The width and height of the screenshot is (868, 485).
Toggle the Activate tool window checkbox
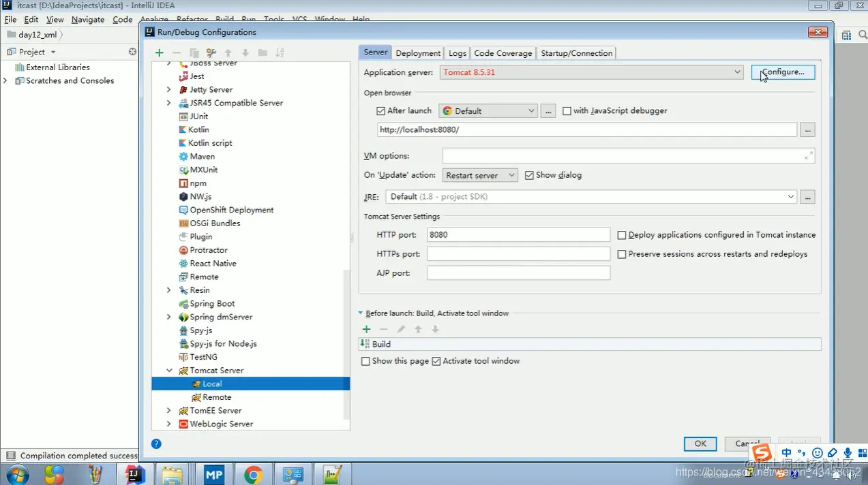tap(436, 361)
